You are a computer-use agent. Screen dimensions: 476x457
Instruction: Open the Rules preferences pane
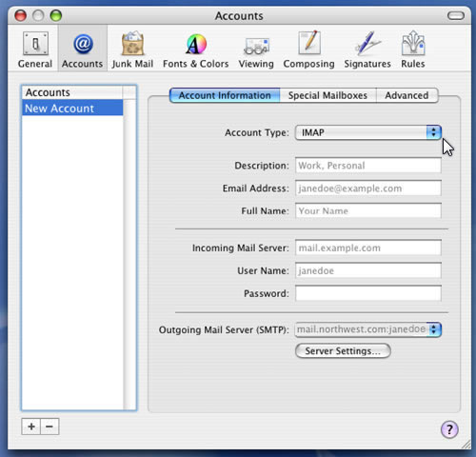click(x=413, y=50)
